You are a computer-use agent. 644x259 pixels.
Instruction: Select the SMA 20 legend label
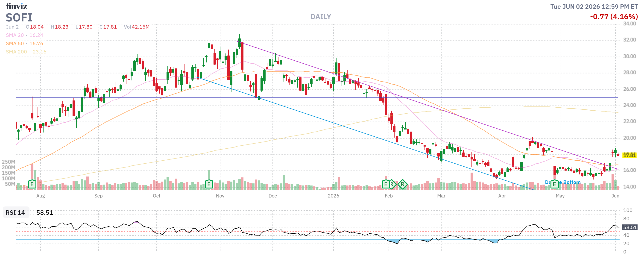[x=15, y=35]
